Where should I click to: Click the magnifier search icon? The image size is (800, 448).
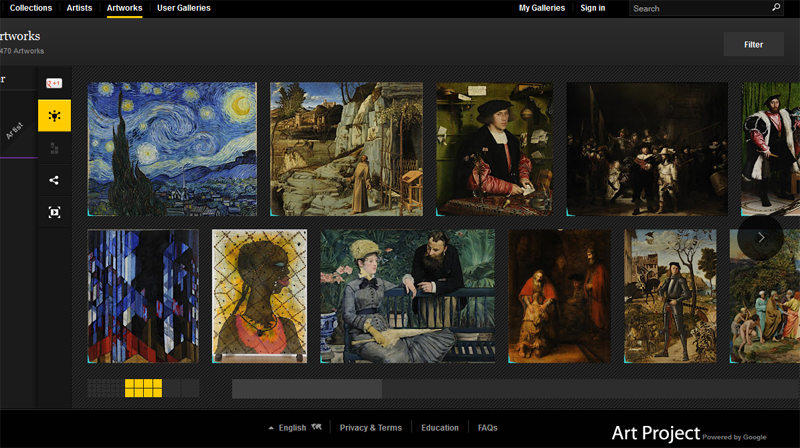776,8
